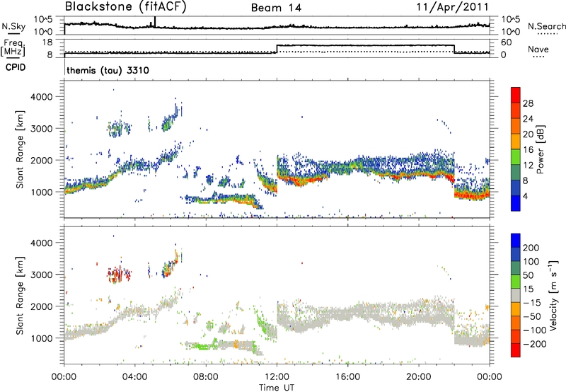Screen dimensions: 566x392
Task: Click the "60" Nave axis tick
Action: [x=507, y=42]
